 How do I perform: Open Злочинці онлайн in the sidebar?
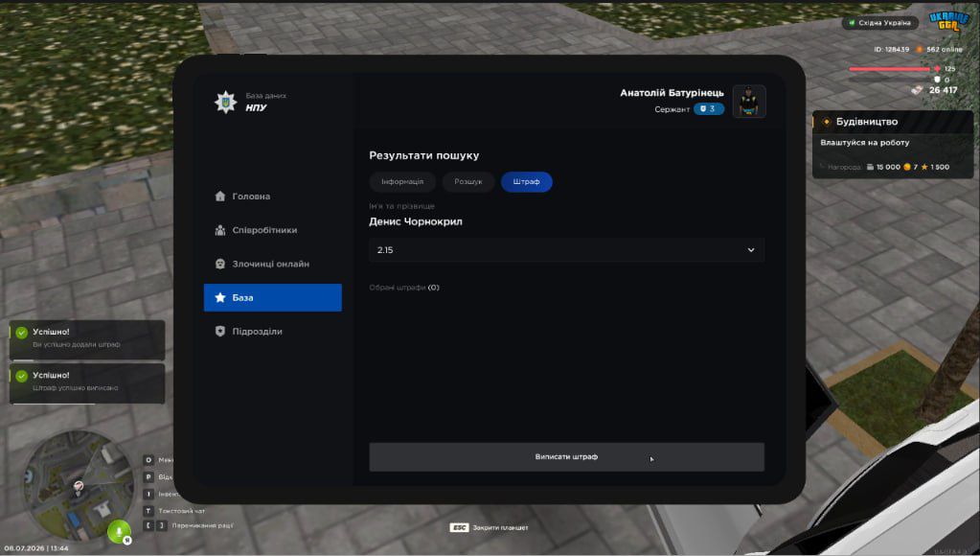click(272, 264)
